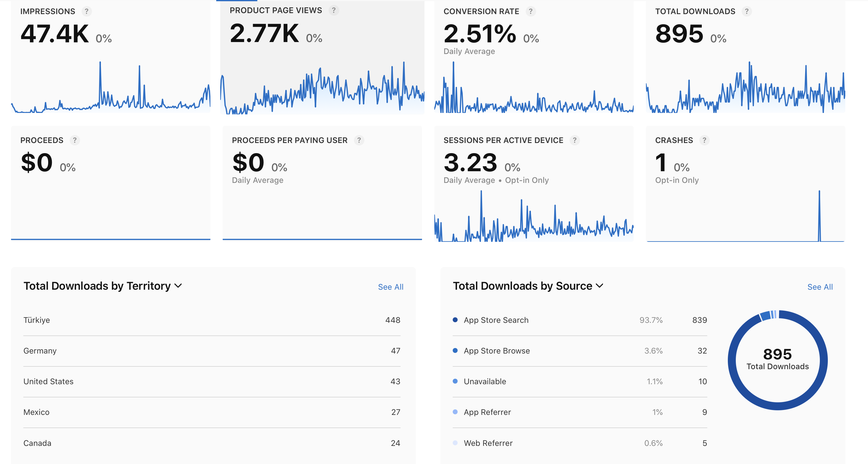This screenshot has width=868, height=464.
Task: Open See All for downloads by territory
Action: [x=390, y=287]
